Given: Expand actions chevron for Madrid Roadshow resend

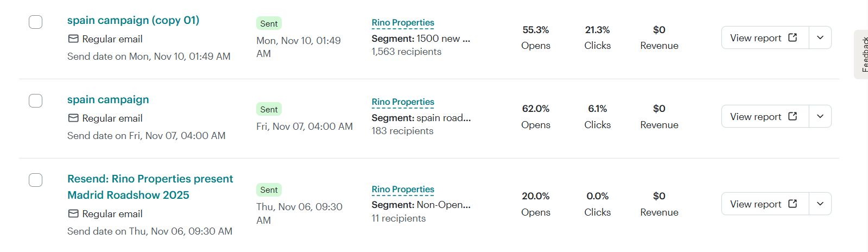Looking at the screenshot, I should (820, 204).
